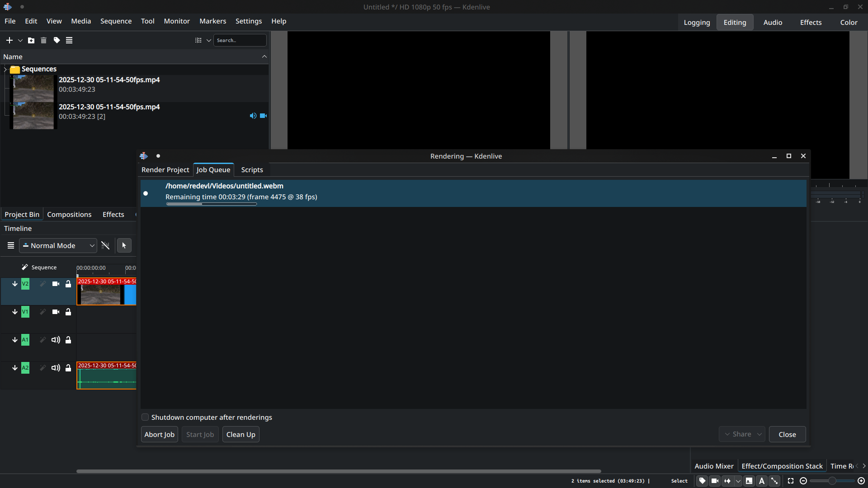This screenshot has height=488, width=868.
Task: Expand the Sequences folder
Action: click(x=5, y=69)
